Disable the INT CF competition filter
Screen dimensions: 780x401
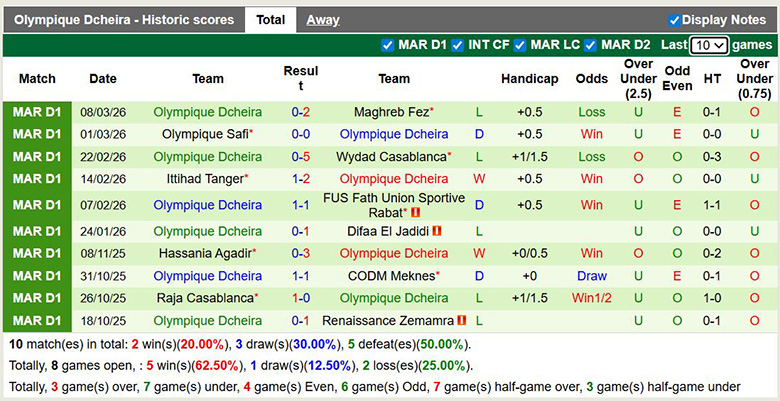(x=457, y=45)
